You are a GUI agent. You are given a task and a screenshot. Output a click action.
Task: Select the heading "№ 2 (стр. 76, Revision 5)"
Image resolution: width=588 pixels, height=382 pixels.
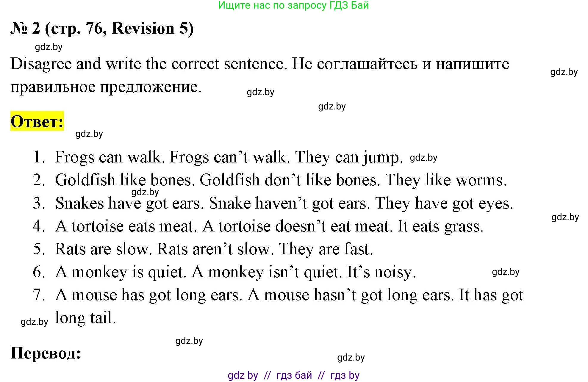pyautogui.click(x=102, y=29)
